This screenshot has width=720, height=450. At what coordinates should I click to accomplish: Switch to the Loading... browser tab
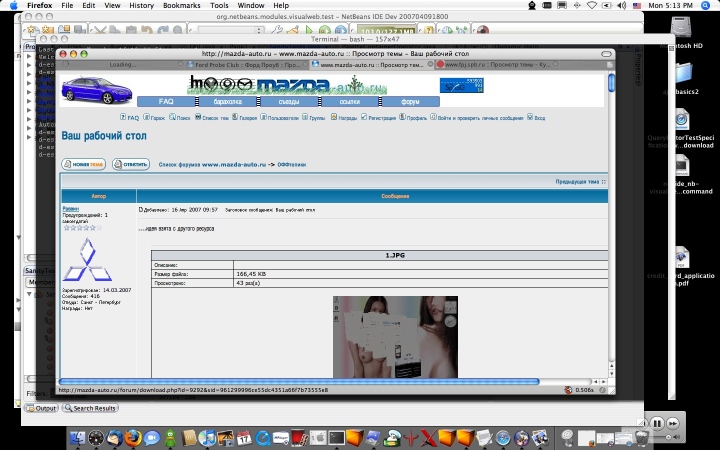pos(122,65)
